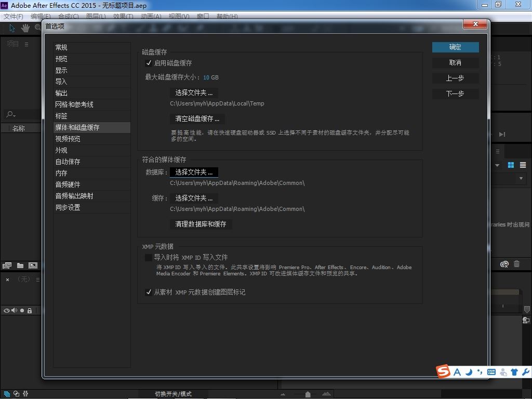
Task: Expand the Libraries sort dropdown arrow
Action: click(x=497, y=165)
